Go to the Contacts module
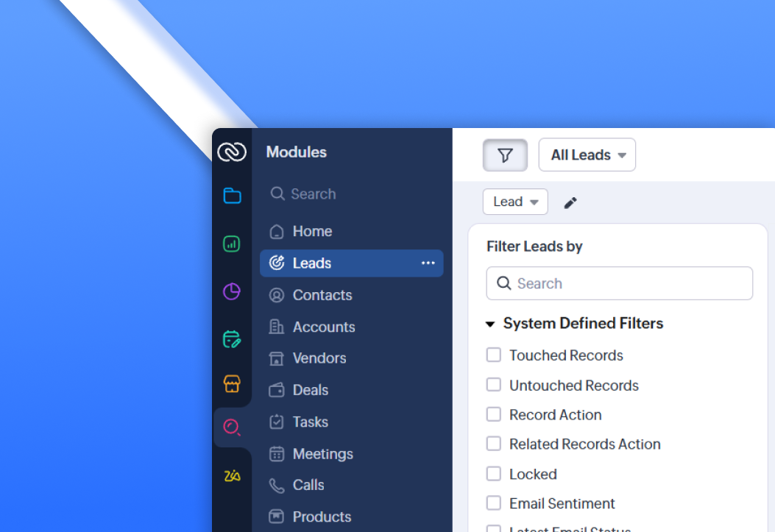Image resolution: width=775 pixels, height=532 pixels. point(322,295)
